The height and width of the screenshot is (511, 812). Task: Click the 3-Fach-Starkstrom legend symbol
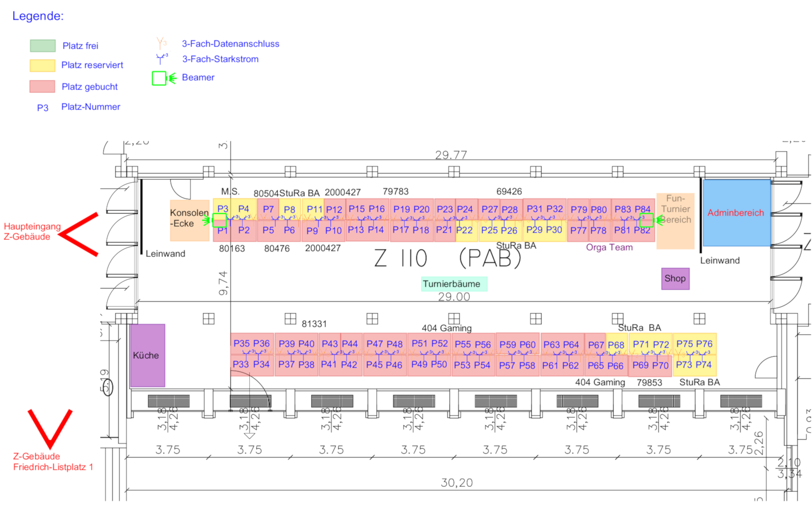pyautogui.click(x=161, y=59)
